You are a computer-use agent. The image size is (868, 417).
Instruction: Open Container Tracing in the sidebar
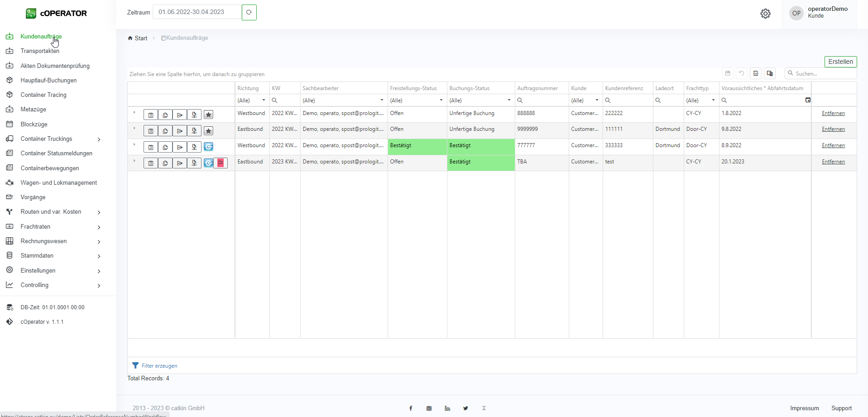coord(43,95)
